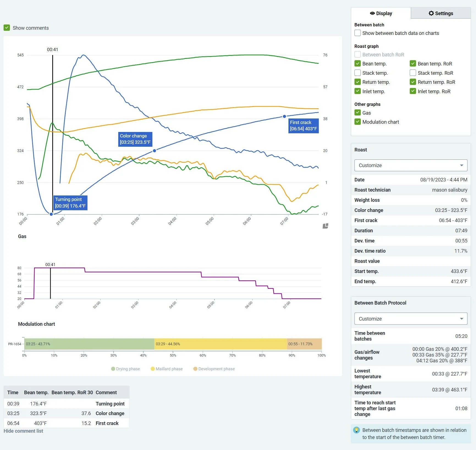Screen dimensions: 476x450
Task: Open the Between Batch Protocol Customize dropdown
Action: [x=411, y=319]
